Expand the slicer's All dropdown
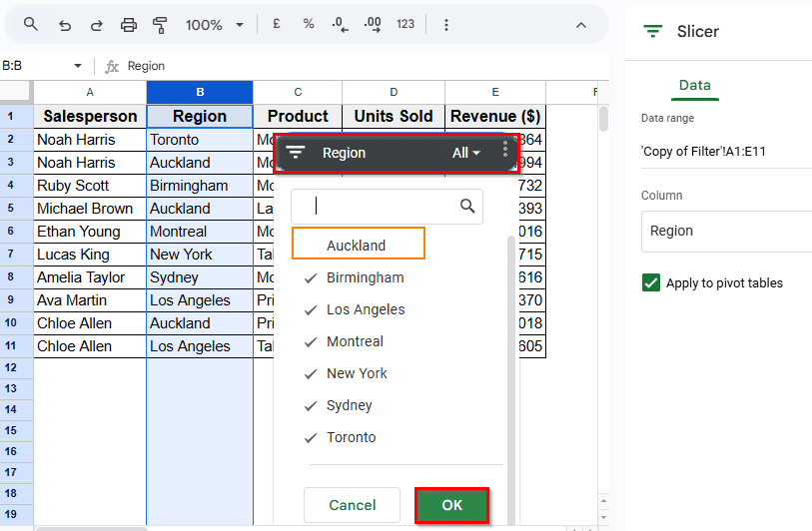The width and height of the screenshot is (812, 531). [x=466, y=153]
